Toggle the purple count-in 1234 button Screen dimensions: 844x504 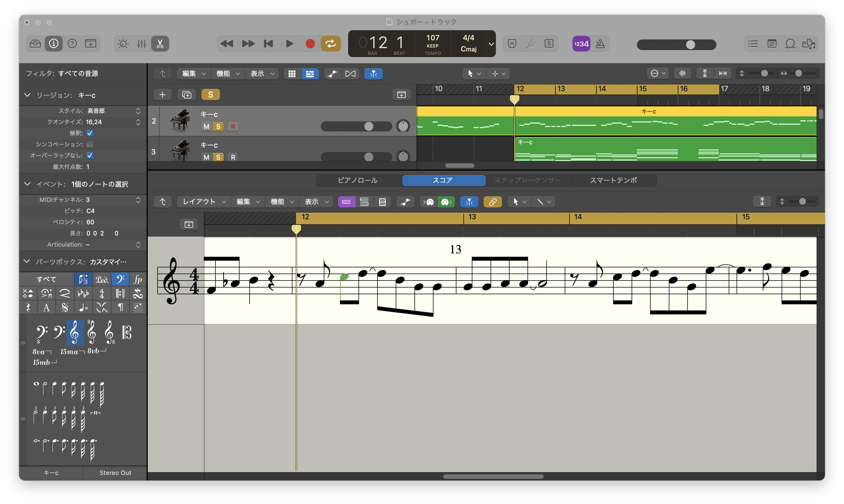[x=581, y=44]
